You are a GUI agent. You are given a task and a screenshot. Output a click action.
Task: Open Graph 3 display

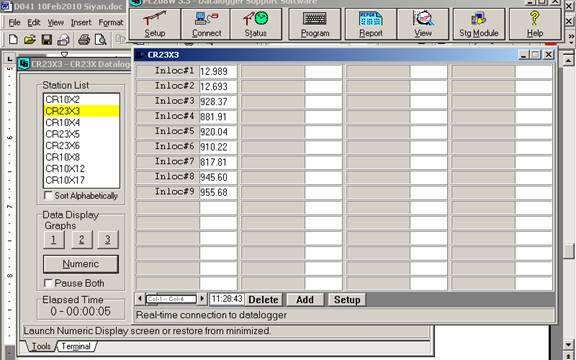(x=108, y=240)
